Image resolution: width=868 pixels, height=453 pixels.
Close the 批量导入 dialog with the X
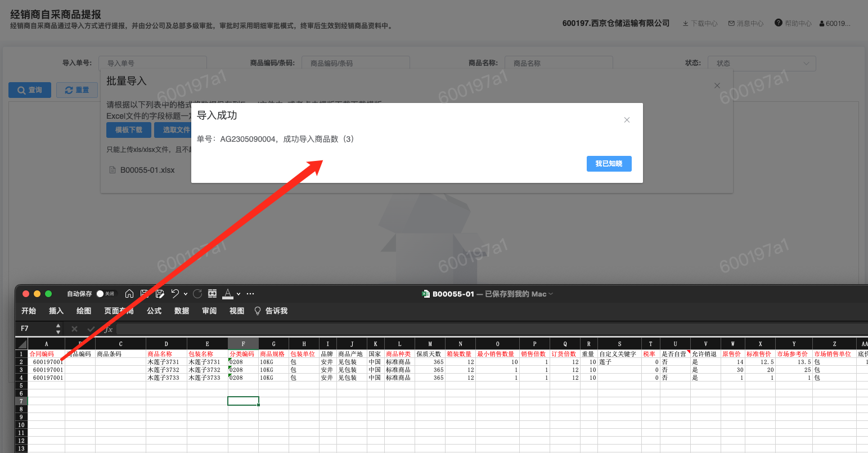pos(717,86)
